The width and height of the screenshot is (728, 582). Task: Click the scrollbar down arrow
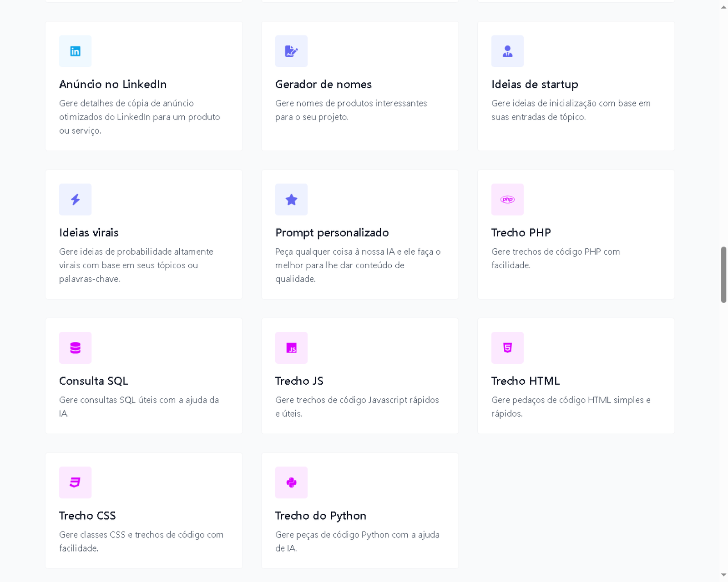pos(723,575)
